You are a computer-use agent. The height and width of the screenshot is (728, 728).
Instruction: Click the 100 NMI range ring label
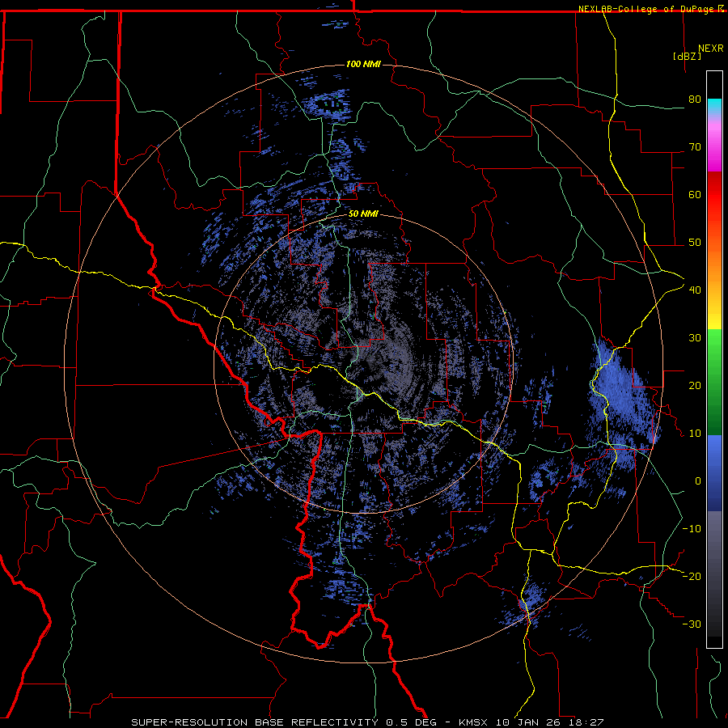(x=363, y=64)
